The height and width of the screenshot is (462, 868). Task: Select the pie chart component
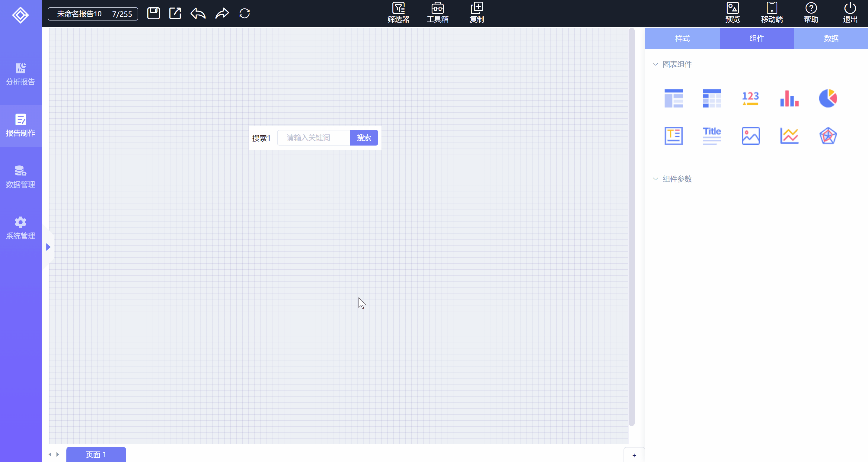tap(828, 98)
